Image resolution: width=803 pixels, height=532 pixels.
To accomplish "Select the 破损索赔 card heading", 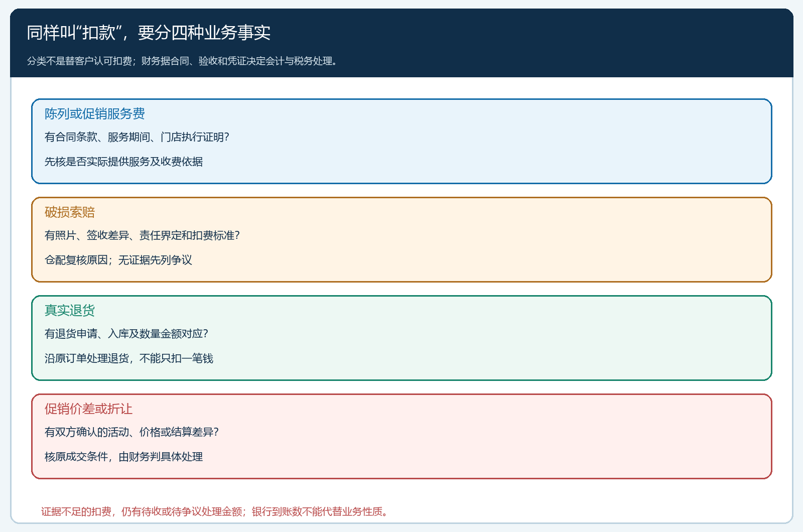I will (70, 212).
